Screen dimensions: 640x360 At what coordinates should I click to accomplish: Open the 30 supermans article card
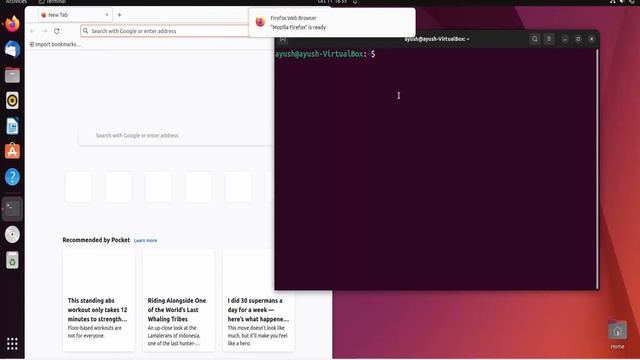(258, 301)
